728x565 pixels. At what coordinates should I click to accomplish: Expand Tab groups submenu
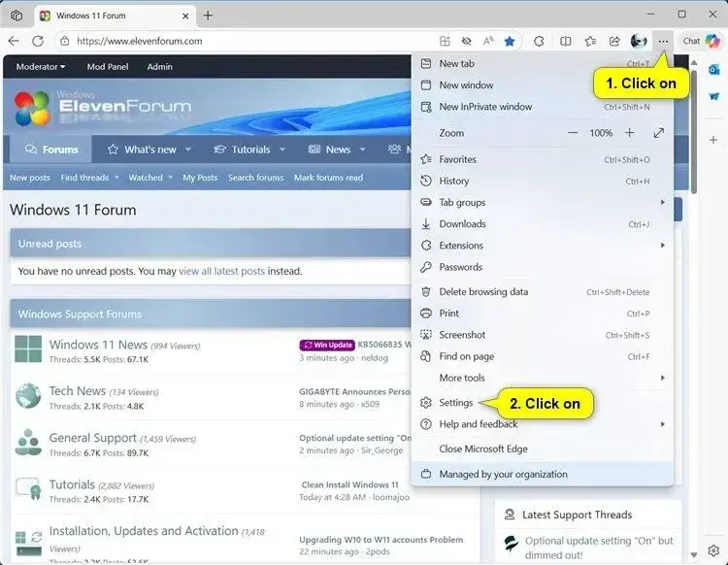tap(543, 202)
